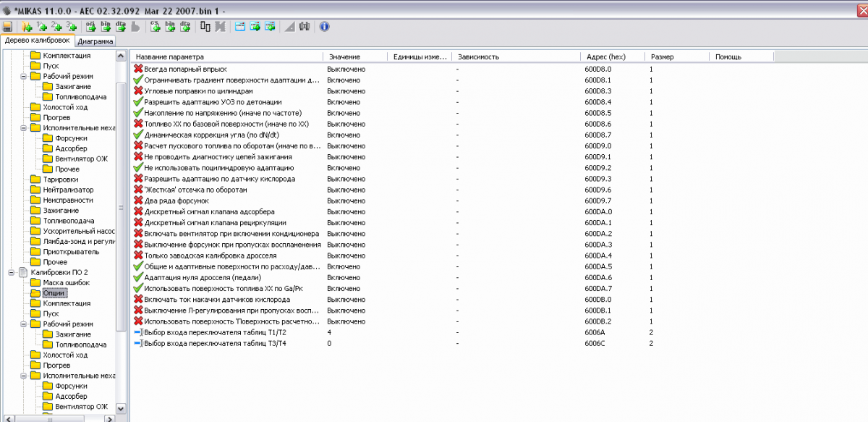Image resolution: width=868 pixels, height=422 pixels.
Task: Click the 'cs' checksum import icon
Action: pyautogui.click(x=156, y=27)
